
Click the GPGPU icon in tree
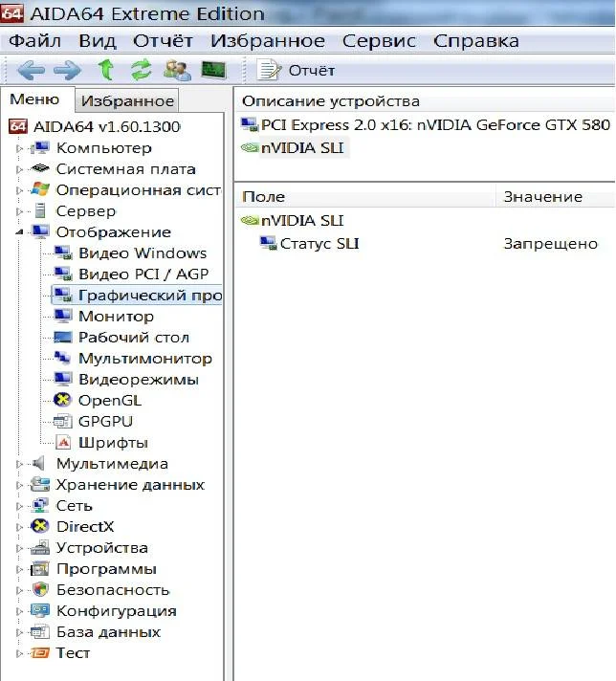pos(62,421)
